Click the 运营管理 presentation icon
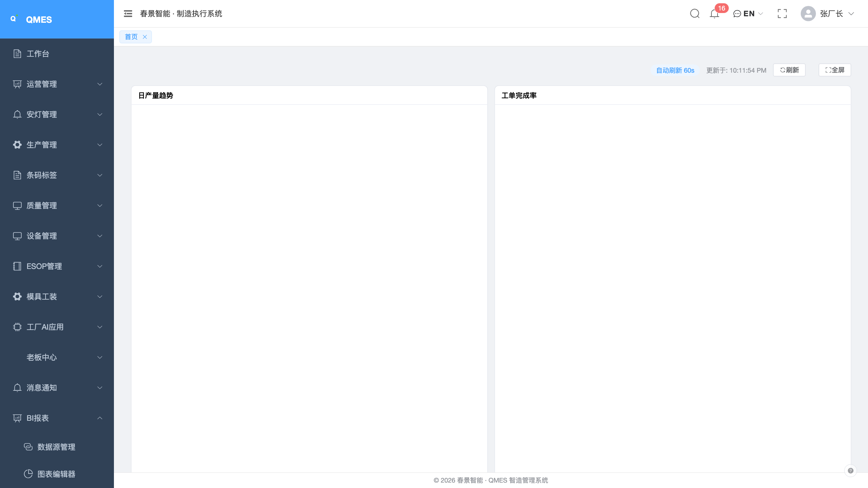The image size is (868, 488). [17, 84]
